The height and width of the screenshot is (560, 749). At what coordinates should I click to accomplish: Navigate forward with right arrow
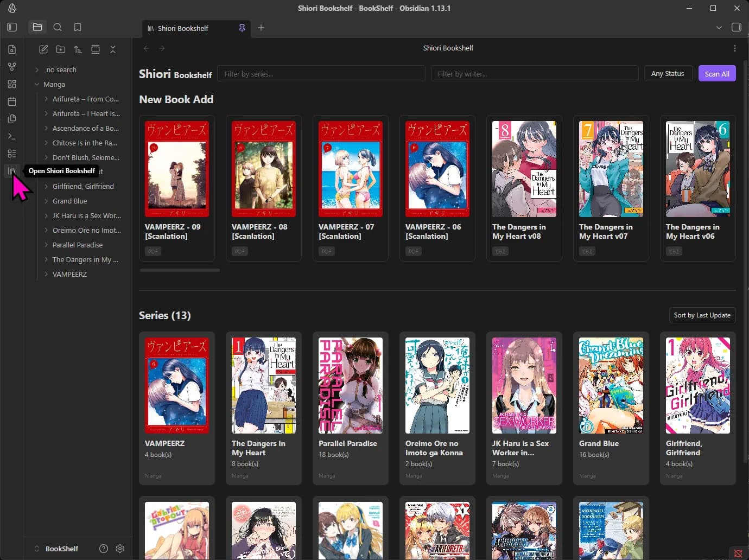[x=162, y=48]
